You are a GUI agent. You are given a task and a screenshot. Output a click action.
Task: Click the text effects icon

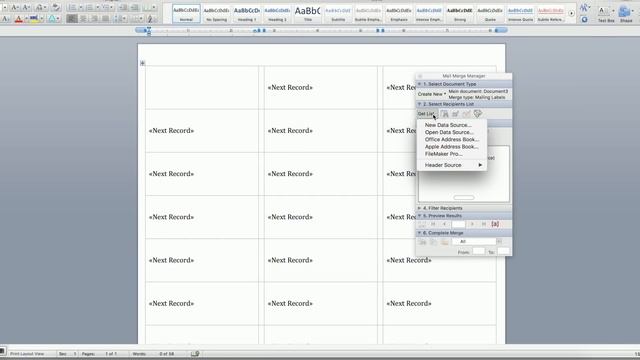tap(52, 19)
